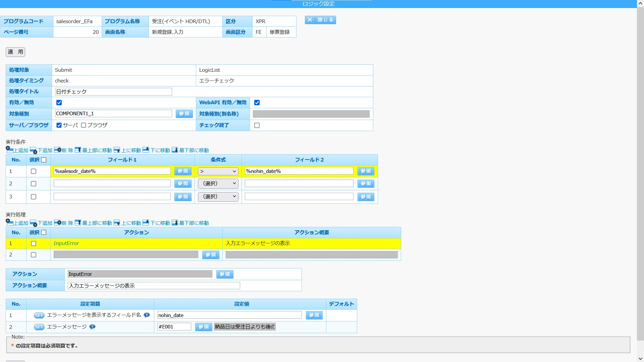Open help icon beside エラーメッセージ label
This screenshot has height=362, width=644.
point(92,327)
